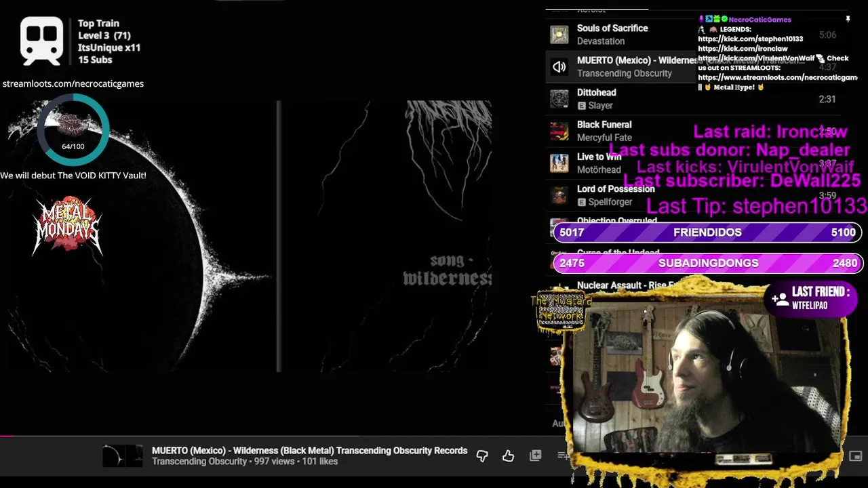868x488 pixels.
Task: Open artist "Spellforger" in the queue
Action: (610, 202)
